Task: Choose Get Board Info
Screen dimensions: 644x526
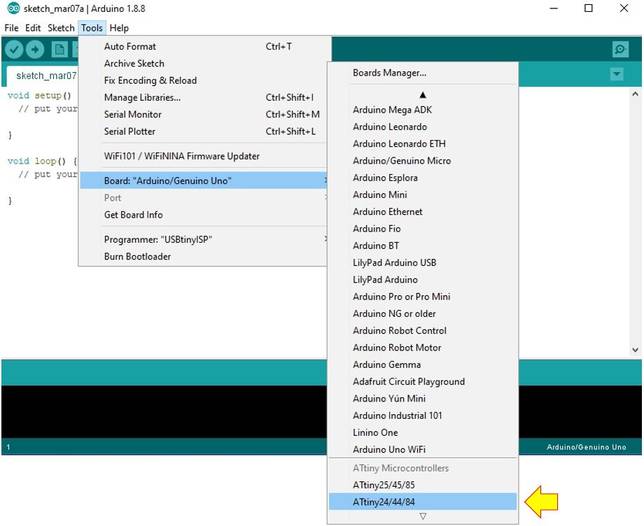Action: tap(203, 215)
